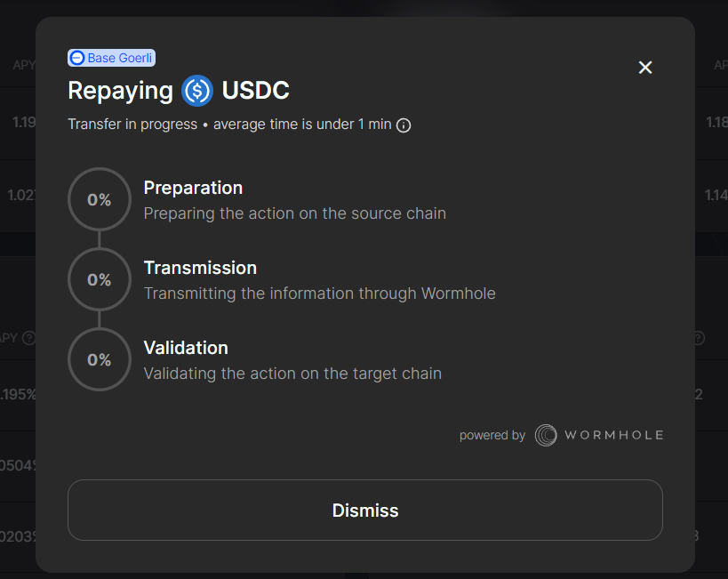Viewport: 728px width, 579px height.
Task: Select the Transmission step heading
Action: pos(200,268)
